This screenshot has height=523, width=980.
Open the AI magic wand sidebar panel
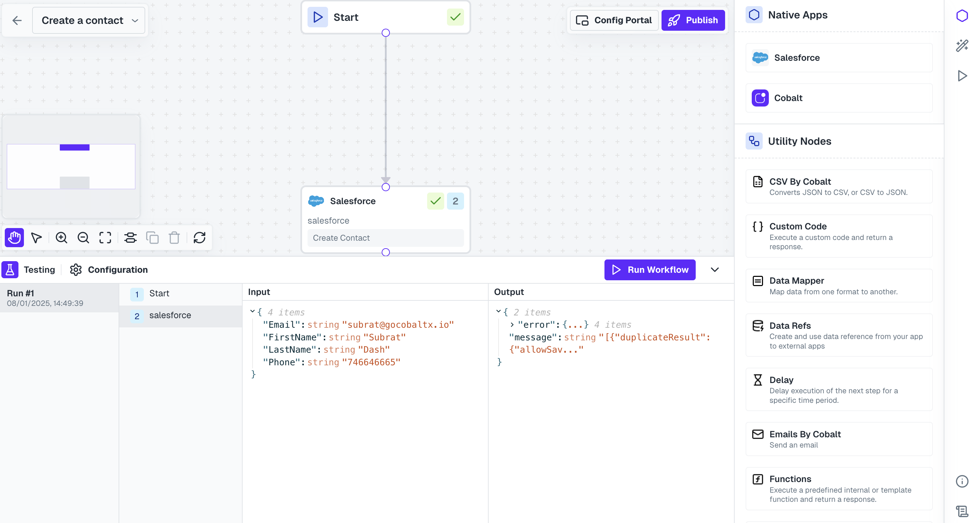click(x=963, y=45)
